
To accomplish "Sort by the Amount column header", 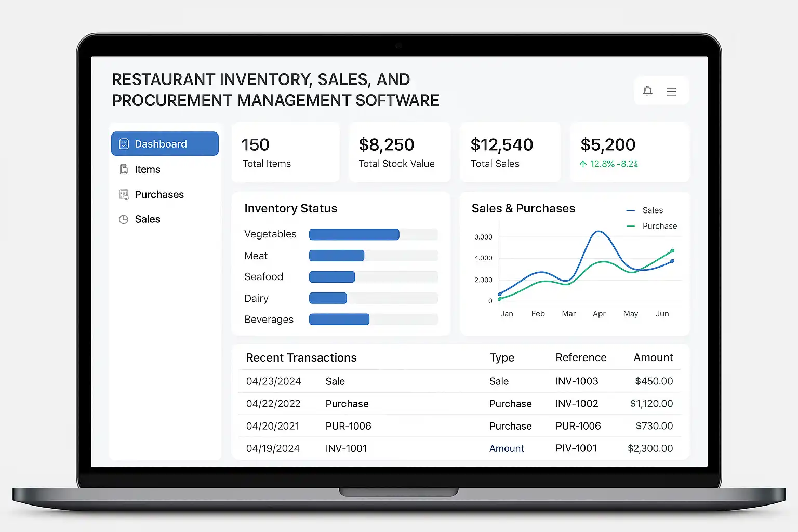I will pyautogui.click(x=653, y=357).
